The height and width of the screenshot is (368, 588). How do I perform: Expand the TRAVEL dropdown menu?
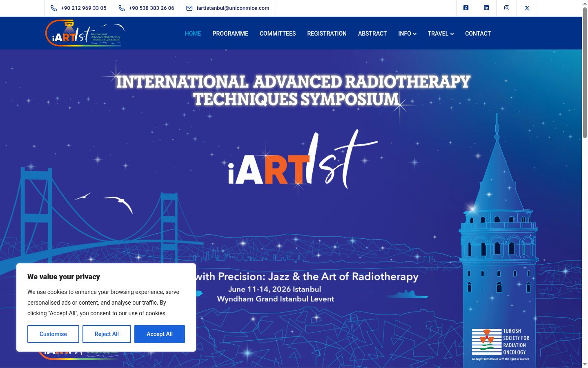(x=441, y=34)
